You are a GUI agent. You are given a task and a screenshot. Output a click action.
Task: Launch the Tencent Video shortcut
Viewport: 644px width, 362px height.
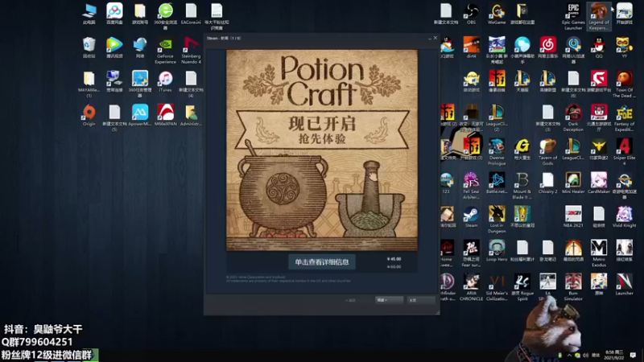[x=114, y=47]
